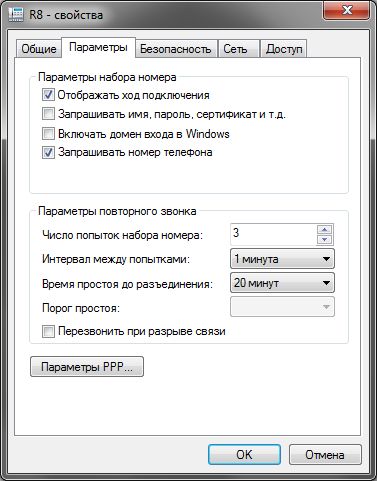377x481 pixels.
Task: Open the Доступ tab
Action: [284, 49]
